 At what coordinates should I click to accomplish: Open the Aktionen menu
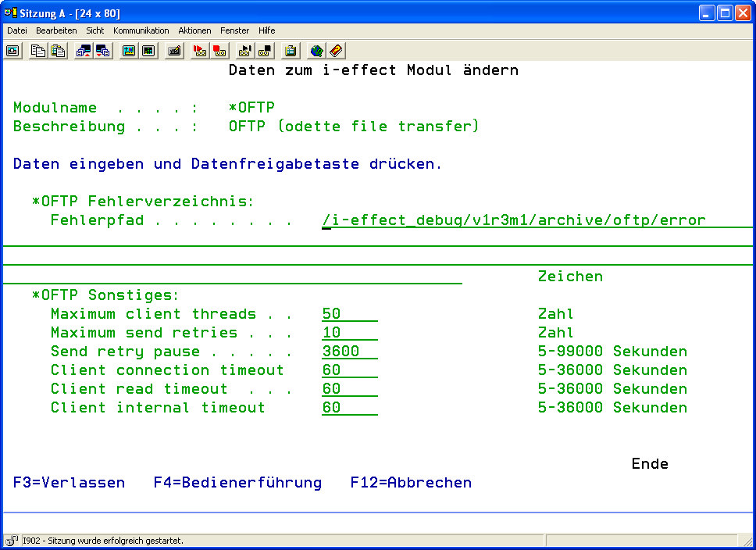click(194, 30)
